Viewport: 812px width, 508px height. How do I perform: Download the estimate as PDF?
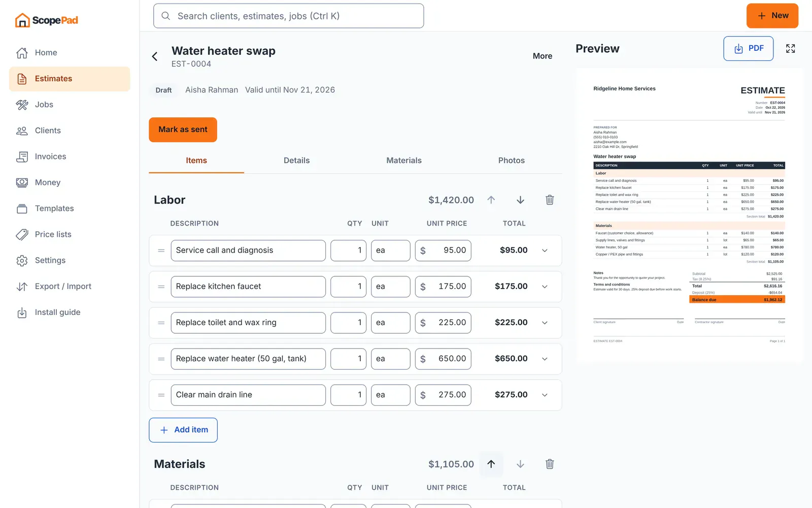[748, 48]
